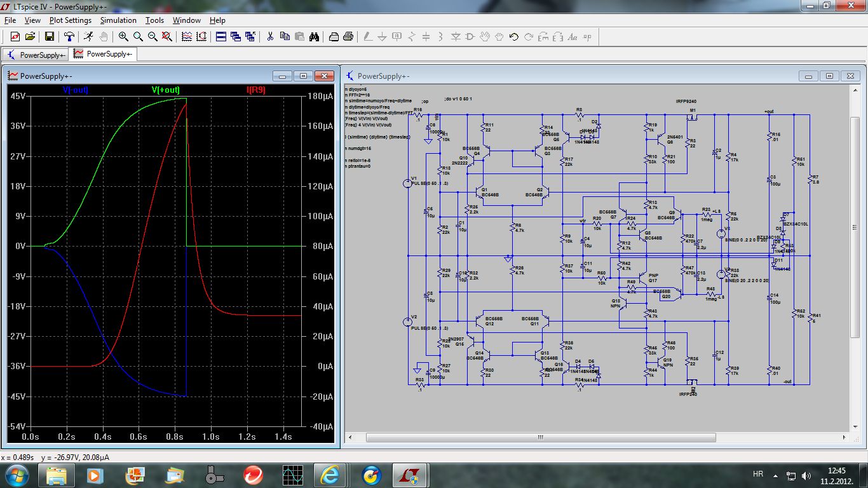The height and width of the screenshot is (488, 868).
Task: Click the Cut scissors icon
Action: click(x=270, y=37)
